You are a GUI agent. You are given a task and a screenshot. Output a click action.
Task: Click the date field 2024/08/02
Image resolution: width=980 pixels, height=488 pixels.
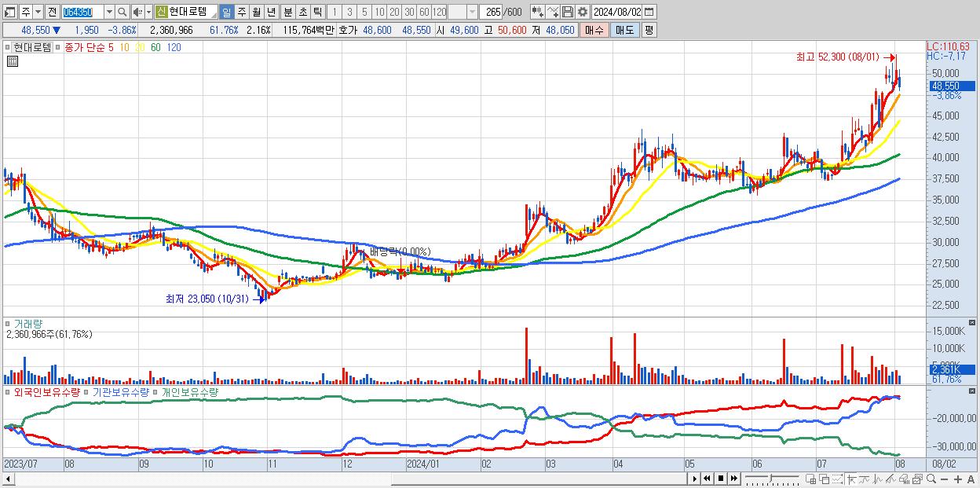(x=616, y=12)
